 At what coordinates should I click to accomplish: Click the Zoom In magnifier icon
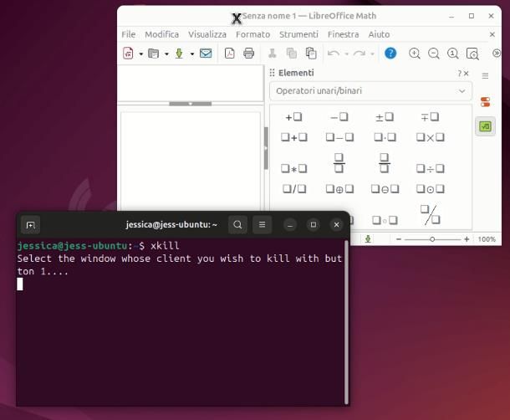[415, 54]
